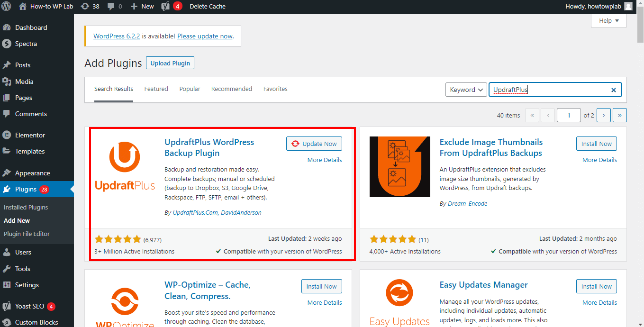The width and height of the screenshot is (644, 327).
Task: Open the updates icon showing 38
Action: tap(85, 7)
